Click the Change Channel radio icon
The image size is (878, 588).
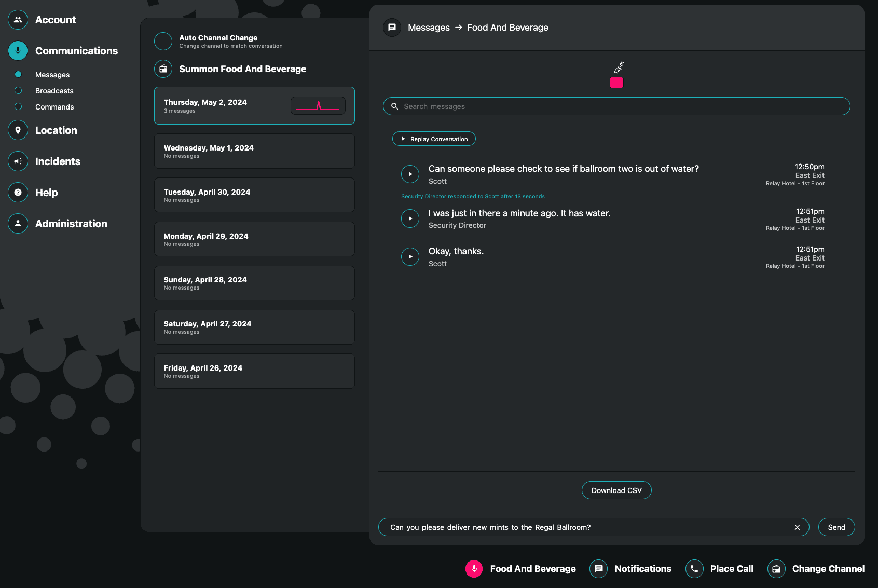(x=776, y=569)
